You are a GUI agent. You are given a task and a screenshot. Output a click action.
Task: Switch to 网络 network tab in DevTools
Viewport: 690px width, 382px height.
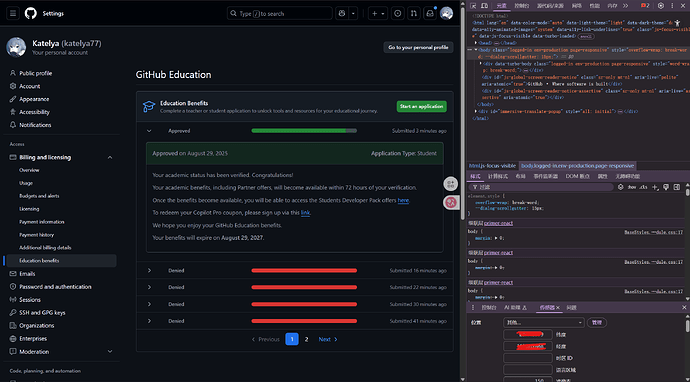pyautogui.click(x=576, y=6)
